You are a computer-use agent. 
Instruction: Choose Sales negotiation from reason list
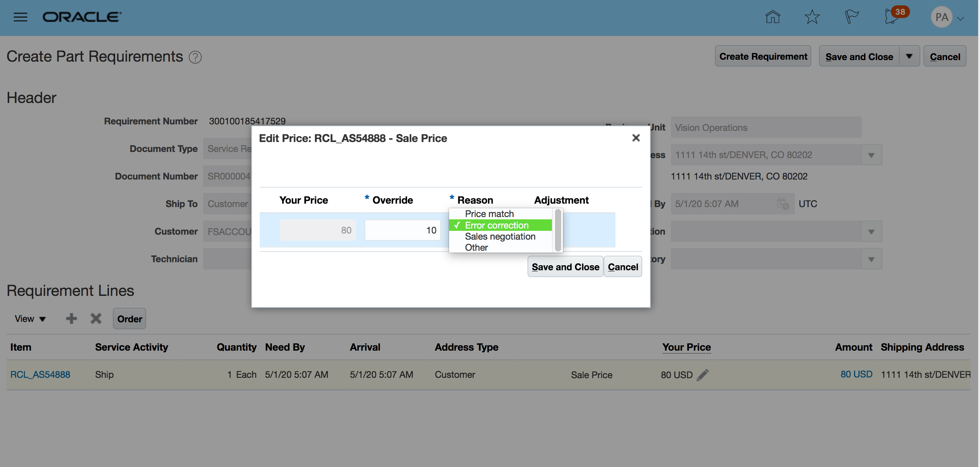pos(500,237)
